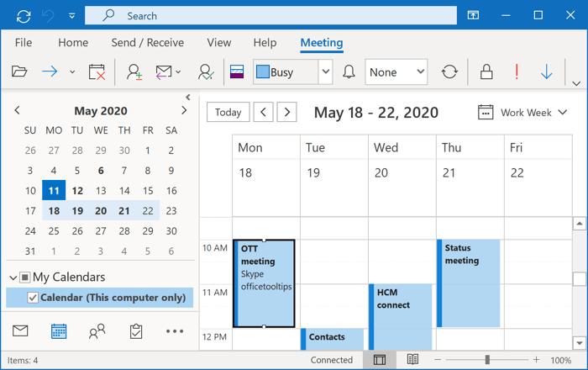588x370 pixels.
Task: Switch to the Home tab
Action: point(73,43)
